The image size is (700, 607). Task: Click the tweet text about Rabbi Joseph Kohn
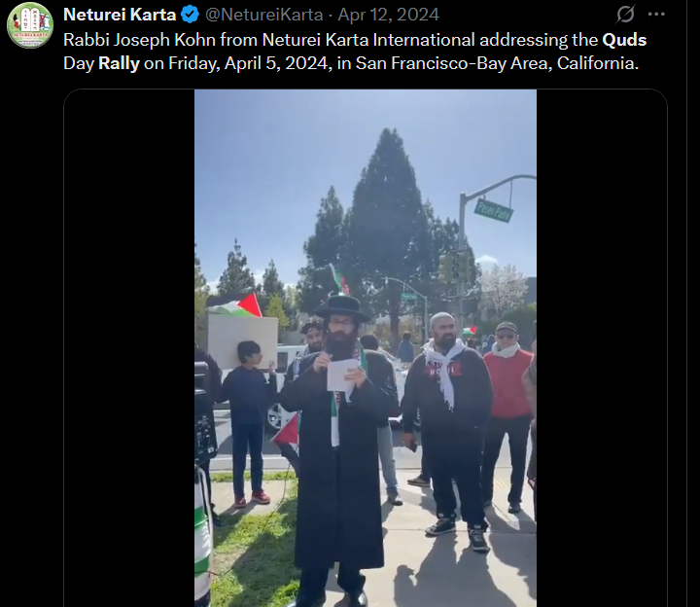point(355,52)
